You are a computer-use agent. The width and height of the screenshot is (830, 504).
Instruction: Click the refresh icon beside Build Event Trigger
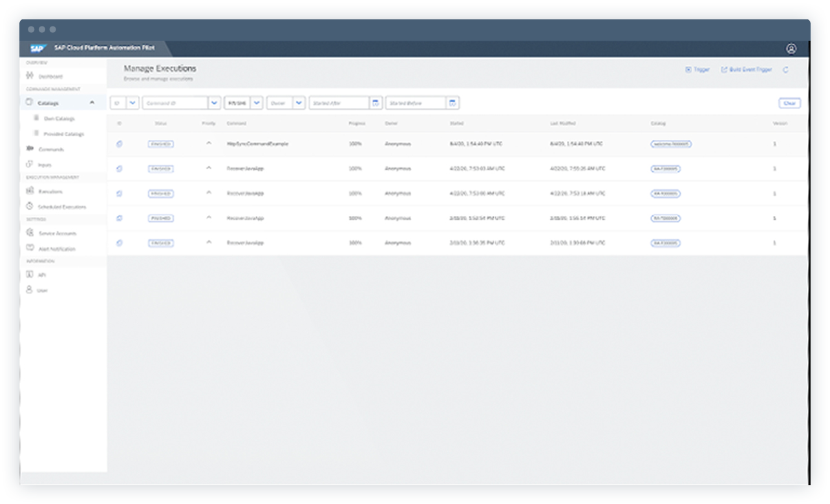click(x=785, y=70)
